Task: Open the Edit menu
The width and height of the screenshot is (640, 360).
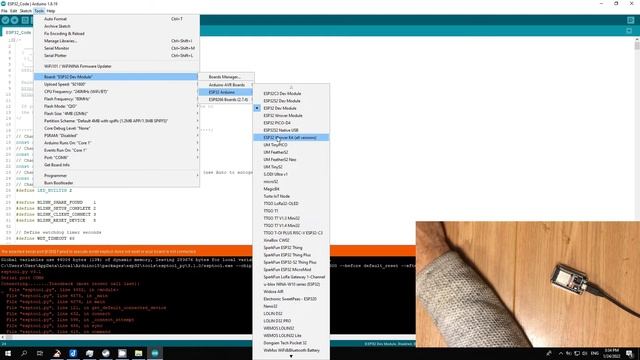Action: pyautogui.click(x=13, y=11)
